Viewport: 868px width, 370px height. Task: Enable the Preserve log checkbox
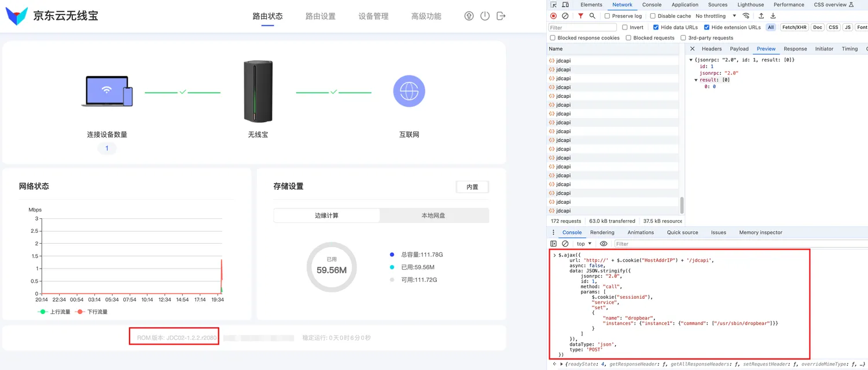point(608,16)
